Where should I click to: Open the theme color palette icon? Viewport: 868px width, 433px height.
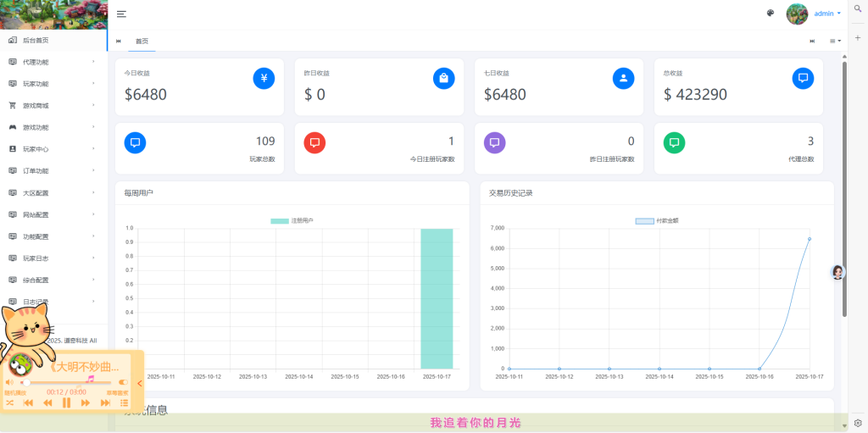click(x=771, y=14)
